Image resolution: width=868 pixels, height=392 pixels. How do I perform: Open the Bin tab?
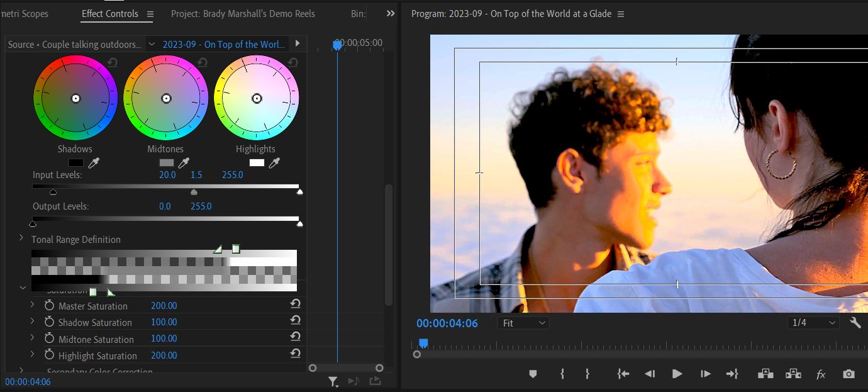tap(358, 13)
